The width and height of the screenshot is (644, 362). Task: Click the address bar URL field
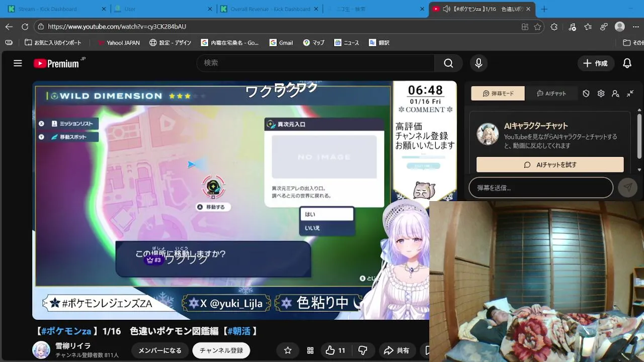[x=282, y=27]
